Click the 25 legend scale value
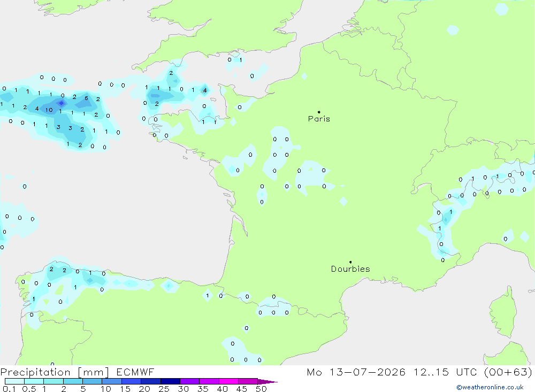Screen dimensions: 535x392 click(164, 389)
